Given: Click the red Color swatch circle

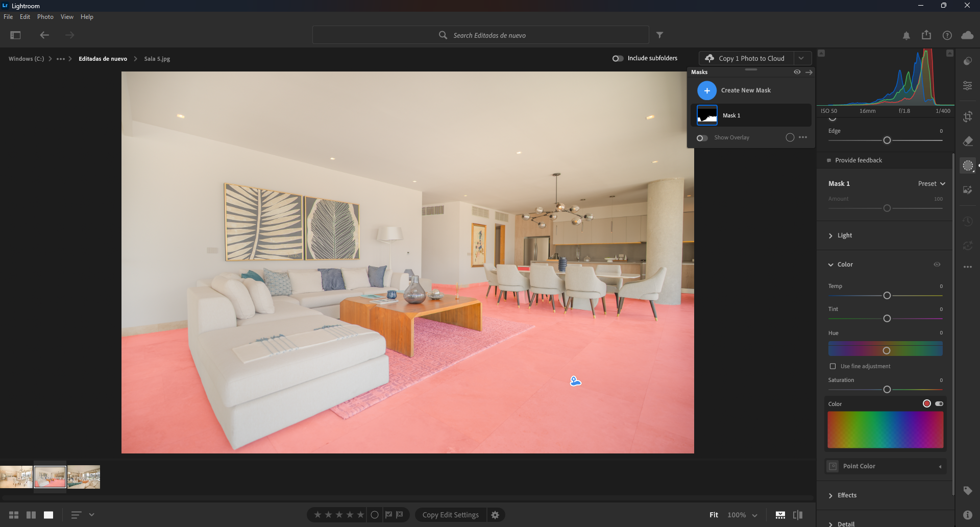Looking at the screenshot, I should (926, 404).
